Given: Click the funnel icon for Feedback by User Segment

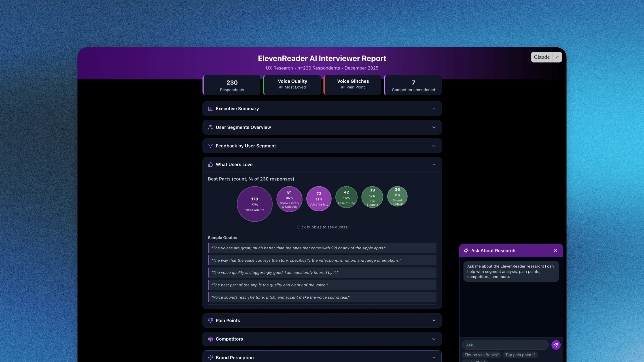Looking at the screenshot, I should [210, 146].
